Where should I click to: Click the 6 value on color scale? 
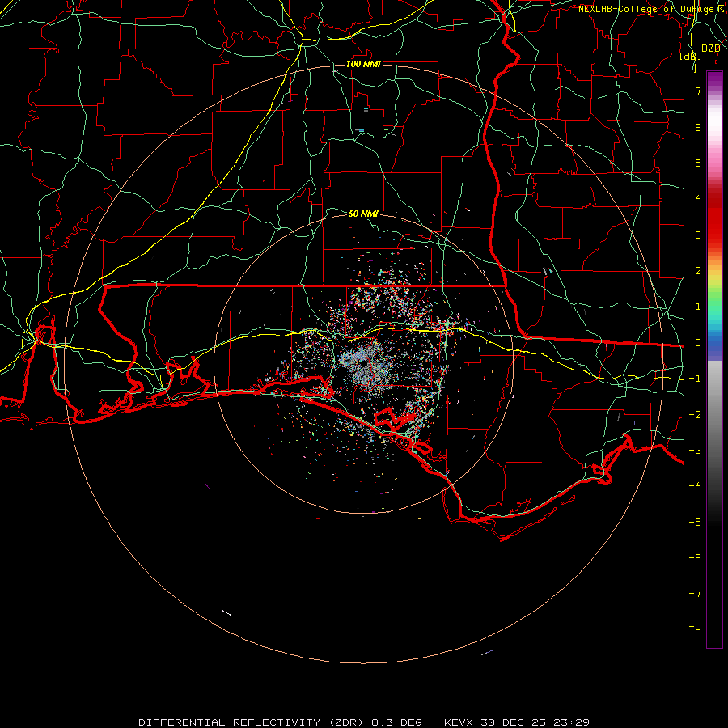pos(698,127)
